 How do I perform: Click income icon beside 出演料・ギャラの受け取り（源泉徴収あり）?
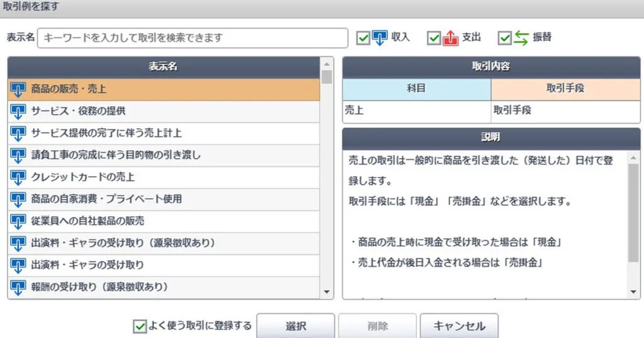18,243
